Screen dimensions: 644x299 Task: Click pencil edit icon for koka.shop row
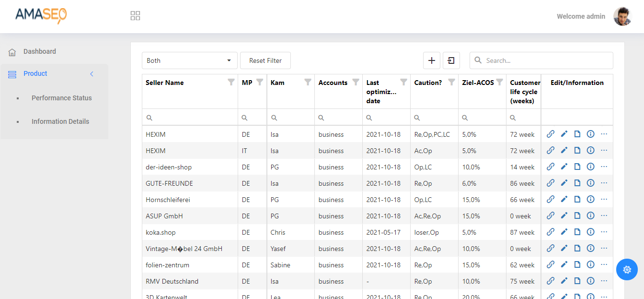[x=564, y=232]
